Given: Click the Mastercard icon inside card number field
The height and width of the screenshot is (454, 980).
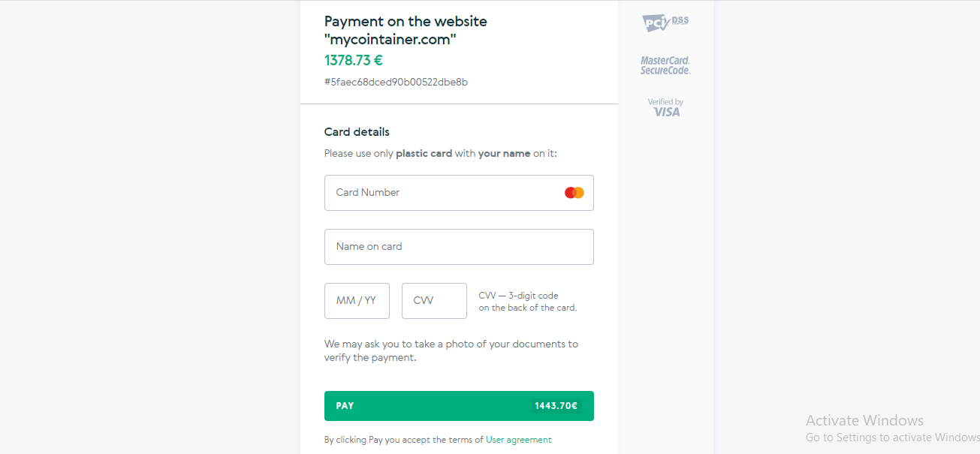Looking at the screenshot, I should pos(574,193).
